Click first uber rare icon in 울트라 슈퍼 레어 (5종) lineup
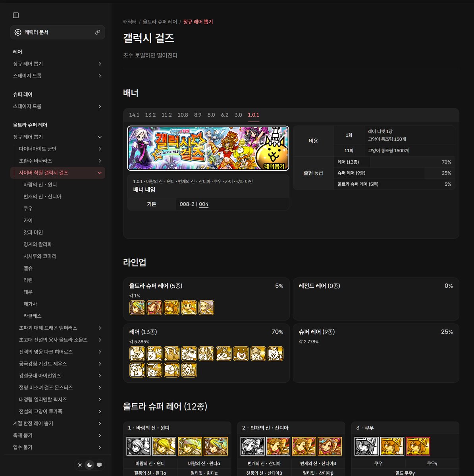Viewport: 474px width, 476px height. (137, 307)
